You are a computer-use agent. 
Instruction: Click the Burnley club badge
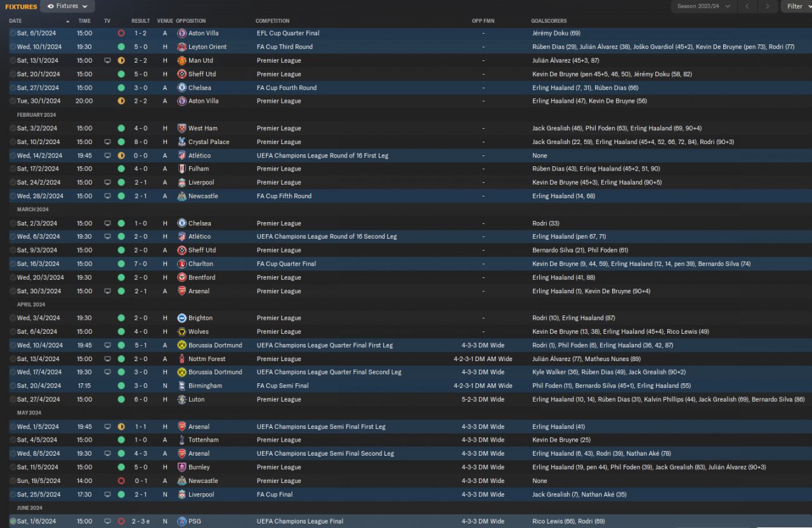pos(182,467)
